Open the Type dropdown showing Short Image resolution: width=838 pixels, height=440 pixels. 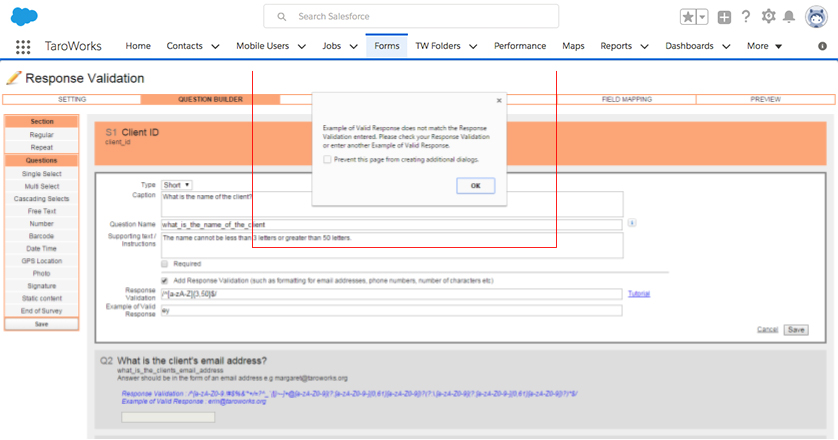[176, 185]
